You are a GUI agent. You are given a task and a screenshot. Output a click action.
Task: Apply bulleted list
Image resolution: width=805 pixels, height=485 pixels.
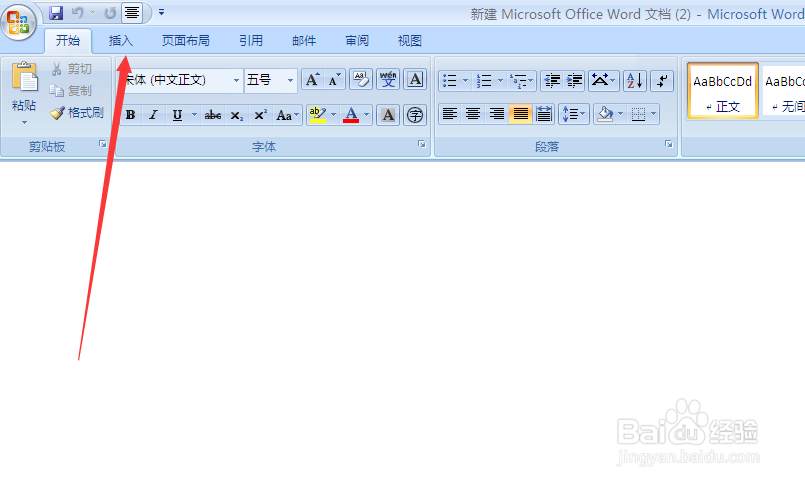click(x=450, y=81)
